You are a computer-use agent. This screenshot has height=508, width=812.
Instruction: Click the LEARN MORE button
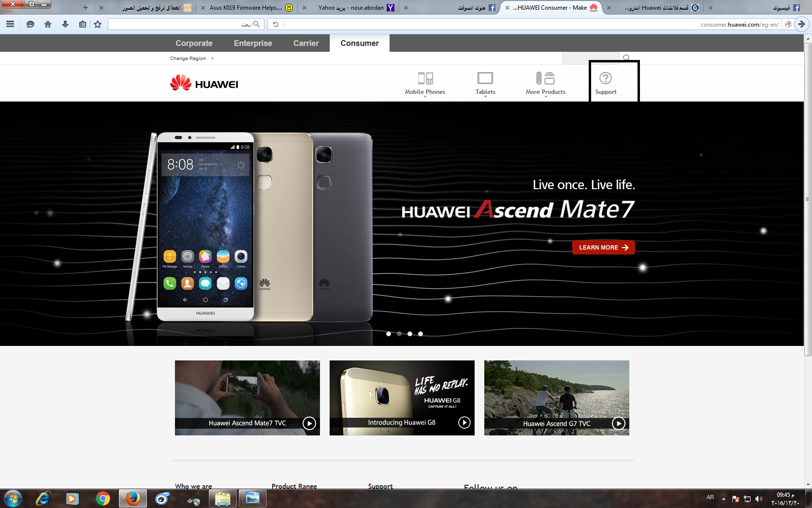(x=603, y=247)
